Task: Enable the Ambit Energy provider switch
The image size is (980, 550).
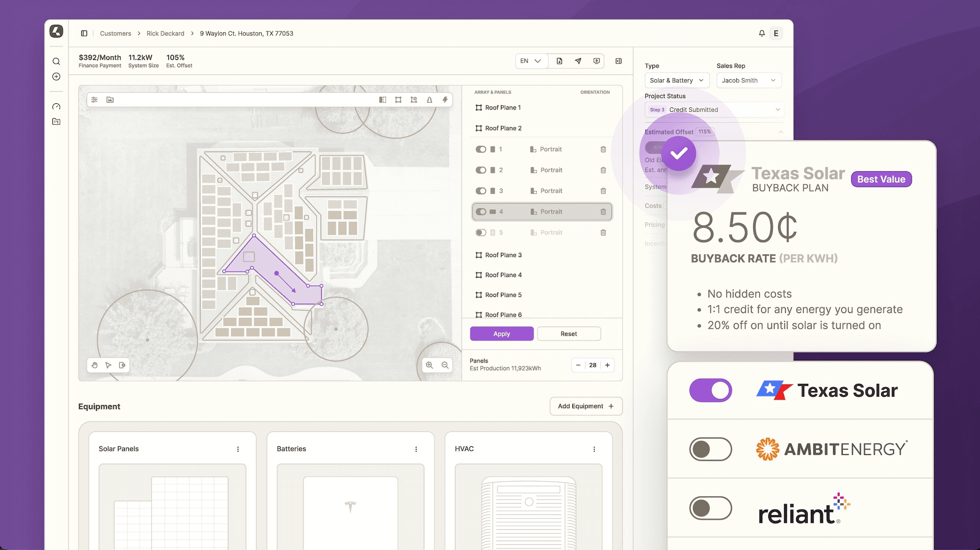Action: pyautogui.click(x=710, y=449)
